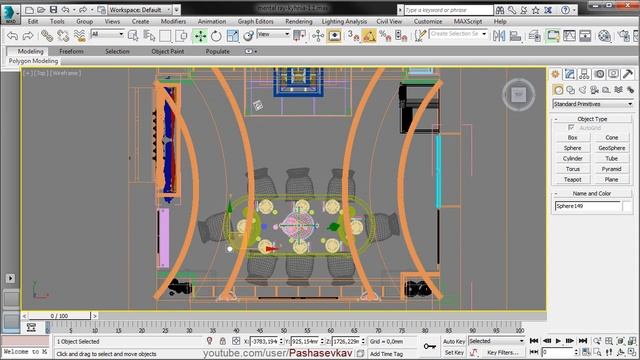Open the Modifiers menu
The width and height of the screenshot is (640, 360).
(x=173, y=21)
